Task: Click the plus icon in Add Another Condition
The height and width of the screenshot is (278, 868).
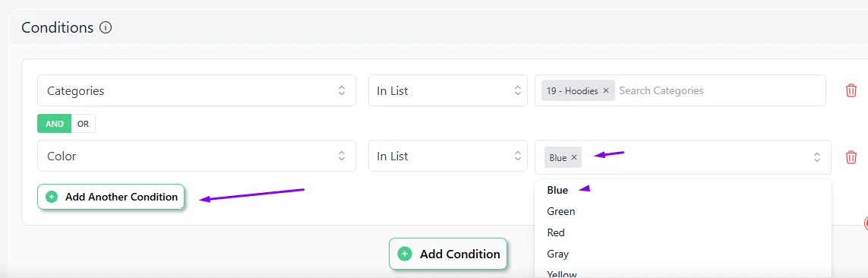Action: click(x=52, y=197)
